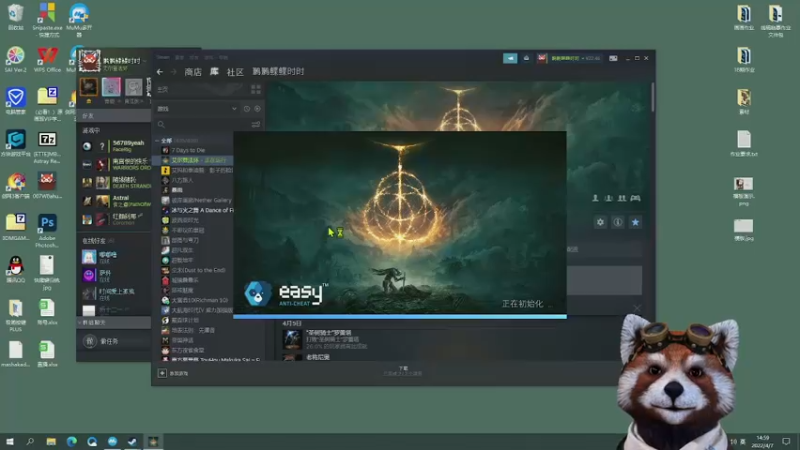Open the 商店 (Store) tab

pos(193,72)
